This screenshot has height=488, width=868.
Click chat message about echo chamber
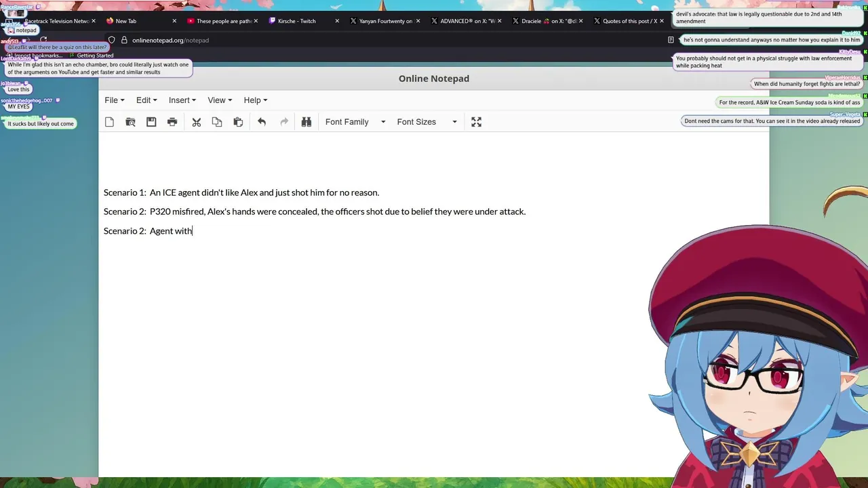(x=98, y=68)
